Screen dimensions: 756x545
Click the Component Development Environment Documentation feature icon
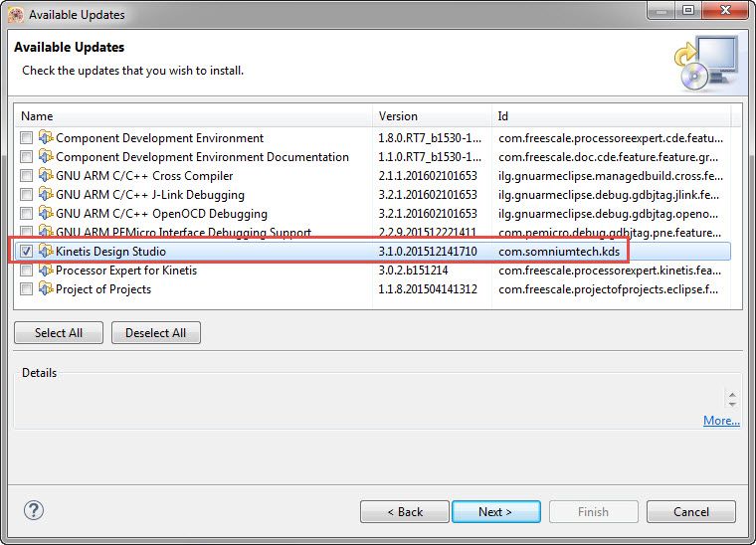pos(46,156)
